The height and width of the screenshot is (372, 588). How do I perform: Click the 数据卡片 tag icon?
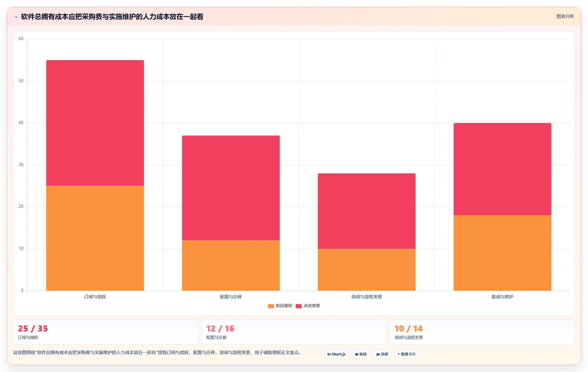[399, 354]
